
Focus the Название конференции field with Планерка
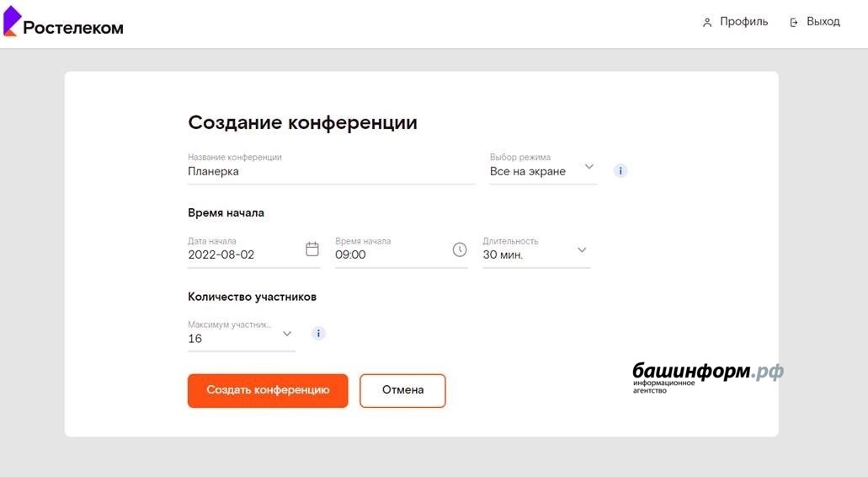click(331, 168)
